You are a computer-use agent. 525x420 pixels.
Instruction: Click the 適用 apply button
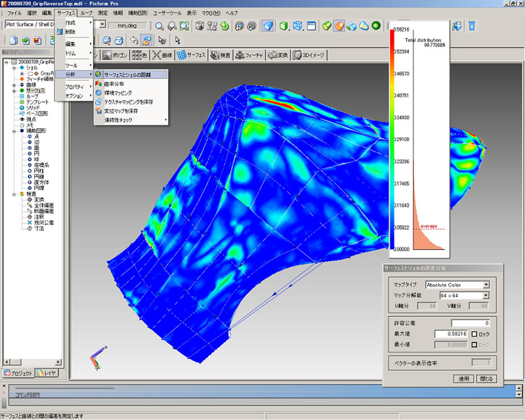[x=463, y=379]
